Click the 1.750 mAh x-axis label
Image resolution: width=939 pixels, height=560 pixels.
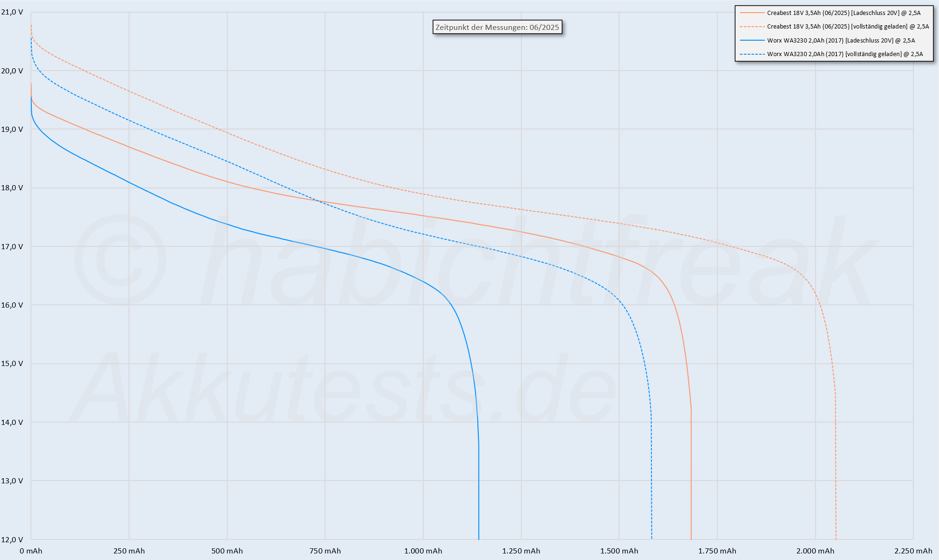click(717, 551)
